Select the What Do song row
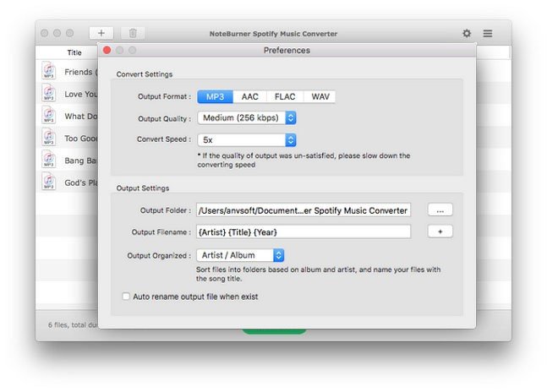547x392 pixels. coord(68,116)
